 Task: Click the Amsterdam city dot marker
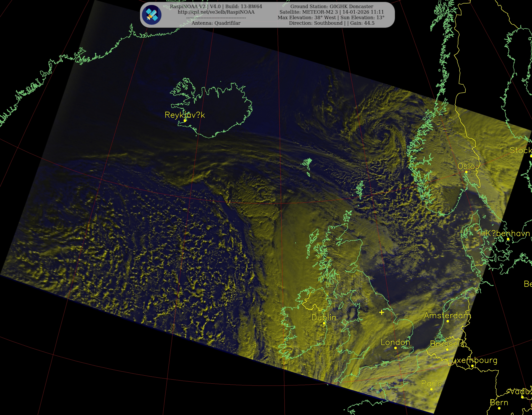coord(448,321)
